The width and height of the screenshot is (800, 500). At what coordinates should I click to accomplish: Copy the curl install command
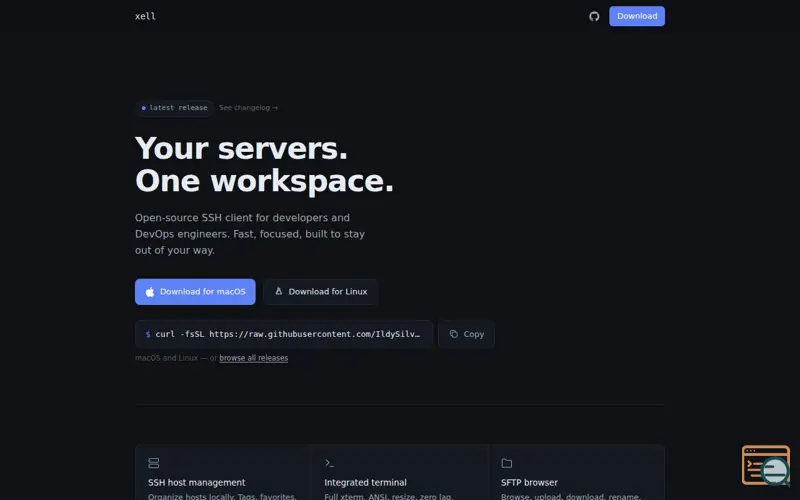pos(466,334)
